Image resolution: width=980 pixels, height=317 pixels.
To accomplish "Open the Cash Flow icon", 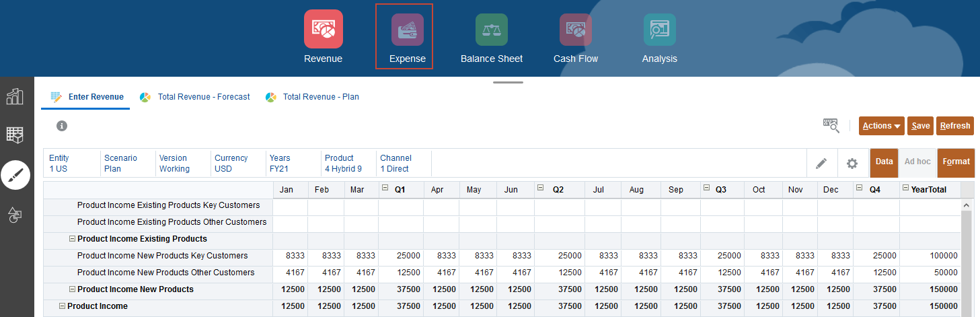I will click(575, 30).
